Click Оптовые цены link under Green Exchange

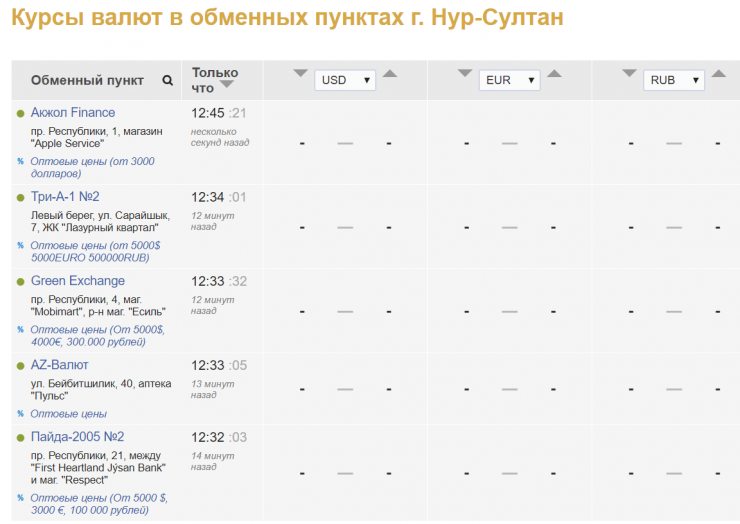point(97,335)
